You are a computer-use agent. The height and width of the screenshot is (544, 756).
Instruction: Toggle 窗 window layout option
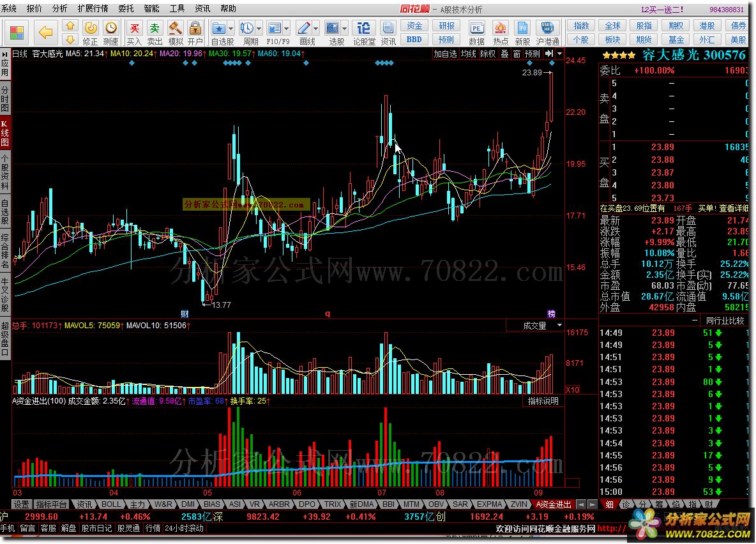(517, 54)
